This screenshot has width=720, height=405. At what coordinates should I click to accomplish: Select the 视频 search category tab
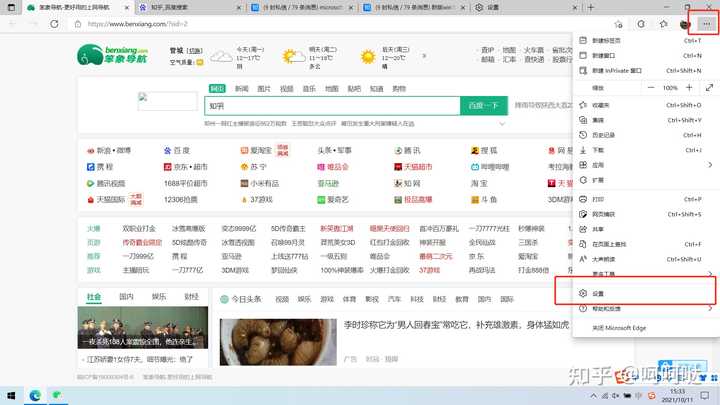pos(287,89)
